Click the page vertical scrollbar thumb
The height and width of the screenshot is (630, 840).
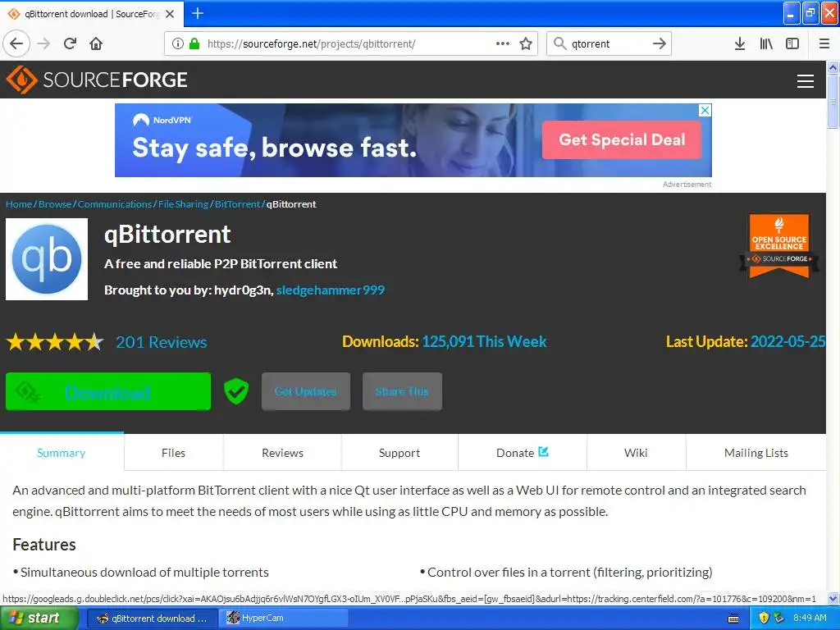point(833,102)
